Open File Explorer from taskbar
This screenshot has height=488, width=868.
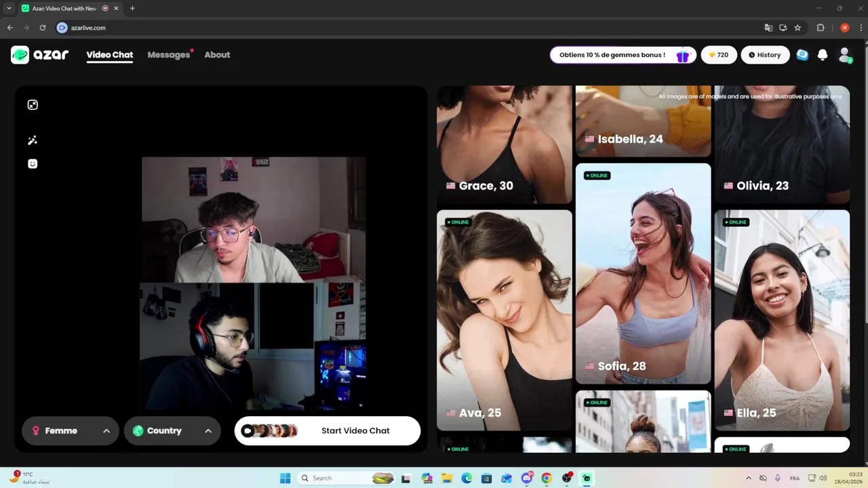tap(447, 478)
